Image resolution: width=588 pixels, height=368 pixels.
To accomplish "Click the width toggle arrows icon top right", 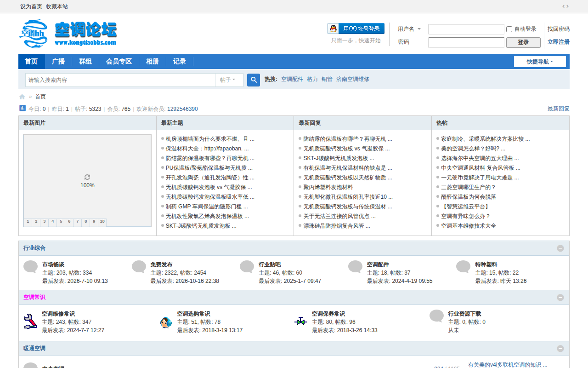I will coord(565,6).
